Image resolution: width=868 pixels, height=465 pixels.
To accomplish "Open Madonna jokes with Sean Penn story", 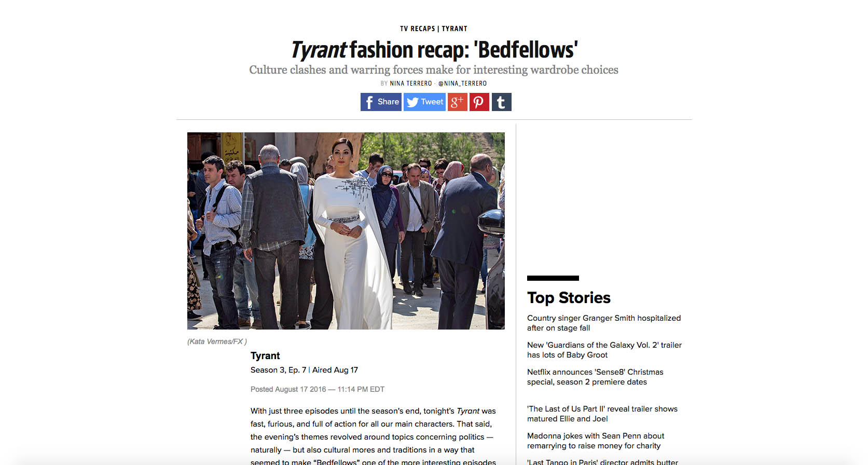I will point(596,441).
